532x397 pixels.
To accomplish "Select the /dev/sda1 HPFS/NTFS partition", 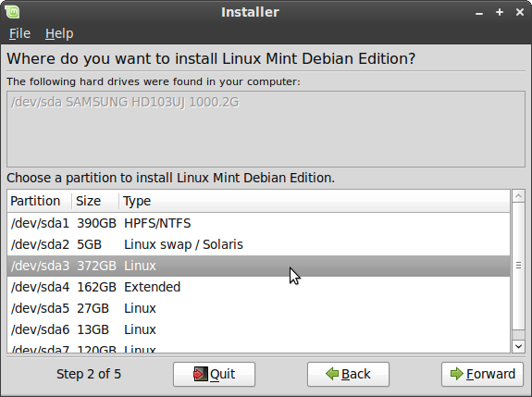I will [x=258, y=223].
